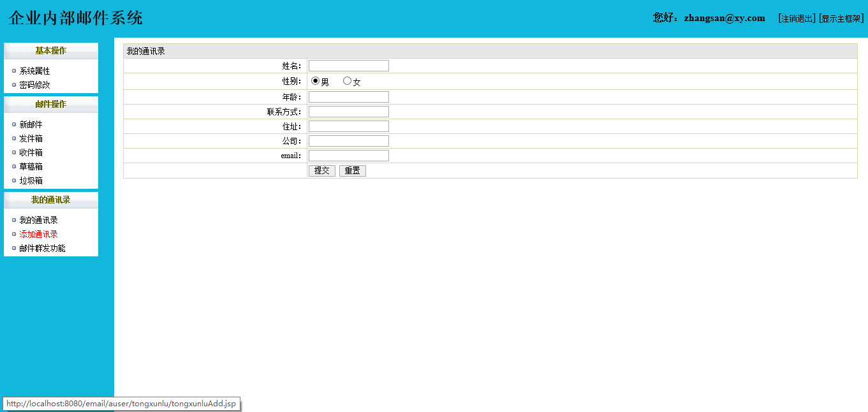Click the bullet icon beside 垃圾箱

(x=14, y=180)
